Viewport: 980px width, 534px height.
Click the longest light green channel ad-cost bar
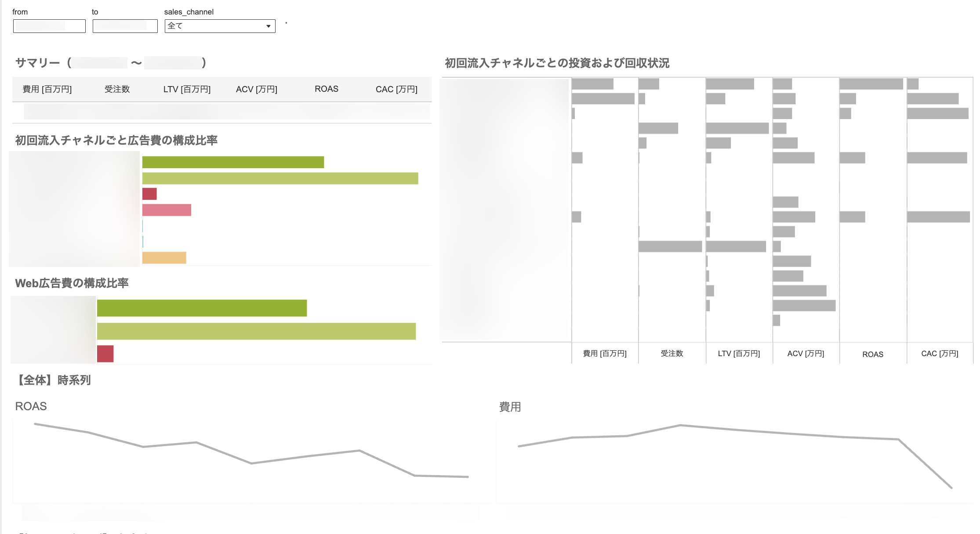pyautogui.click(x=280, y=178)
